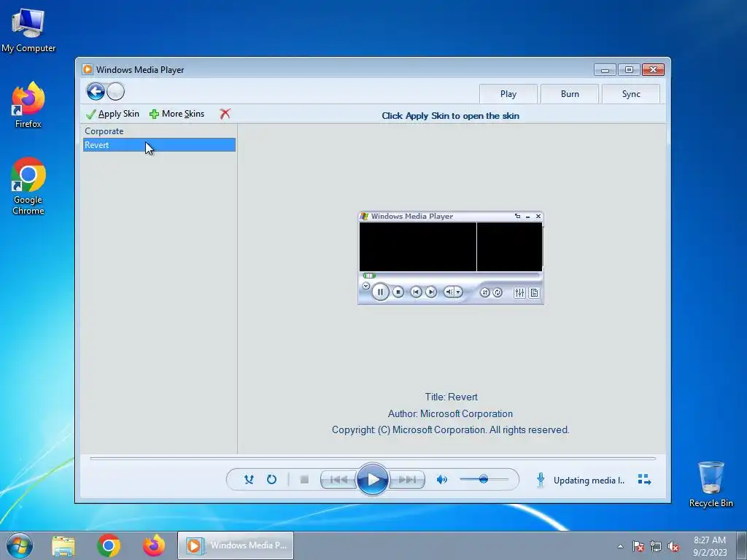Click the Updating media library status icon
This screenshot has width=747, height=560.
pyautogui.click(x=541, y=480)
